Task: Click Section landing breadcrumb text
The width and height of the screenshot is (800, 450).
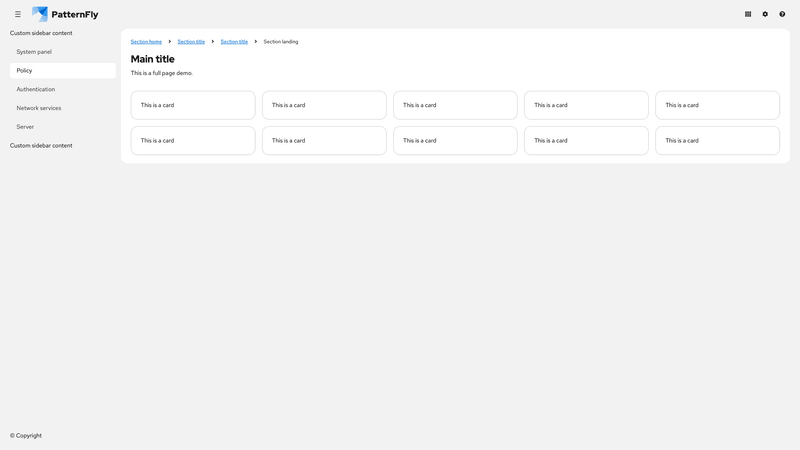Action: [x=280, y=42]
